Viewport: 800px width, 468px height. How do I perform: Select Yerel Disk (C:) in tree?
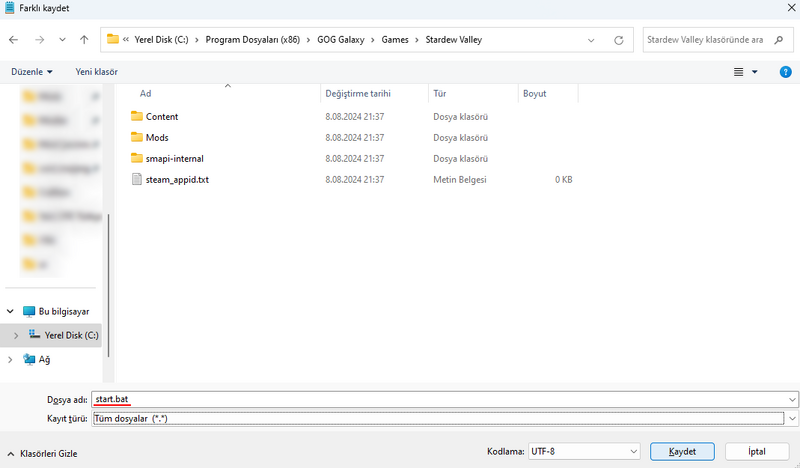(71, 335)
